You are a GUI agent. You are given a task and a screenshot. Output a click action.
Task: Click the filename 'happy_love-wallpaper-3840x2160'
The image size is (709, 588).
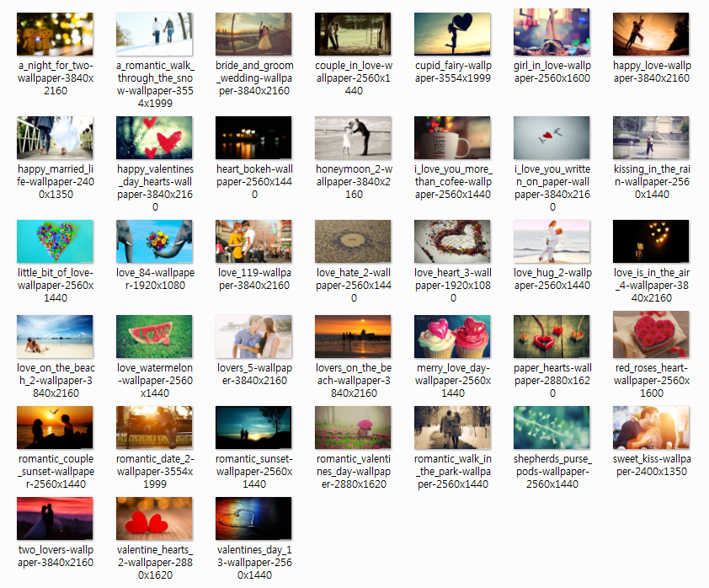coord(652,72)
